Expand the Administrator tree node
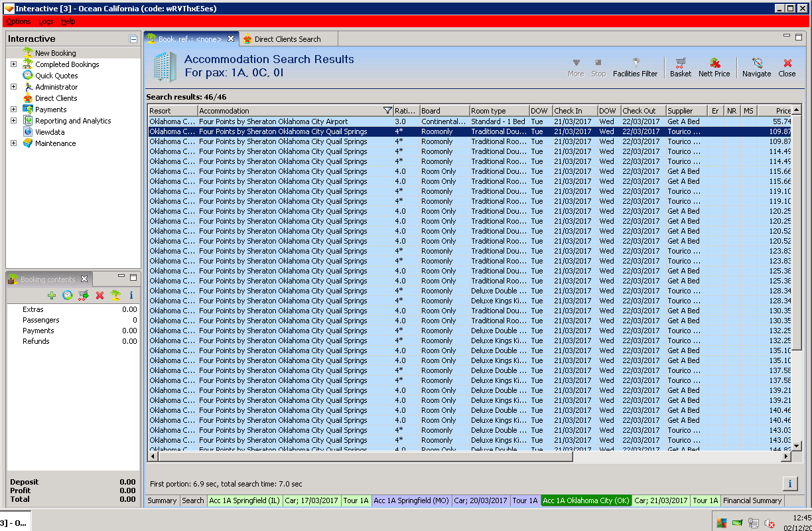The image size is (812, 531). click(13, 87)
